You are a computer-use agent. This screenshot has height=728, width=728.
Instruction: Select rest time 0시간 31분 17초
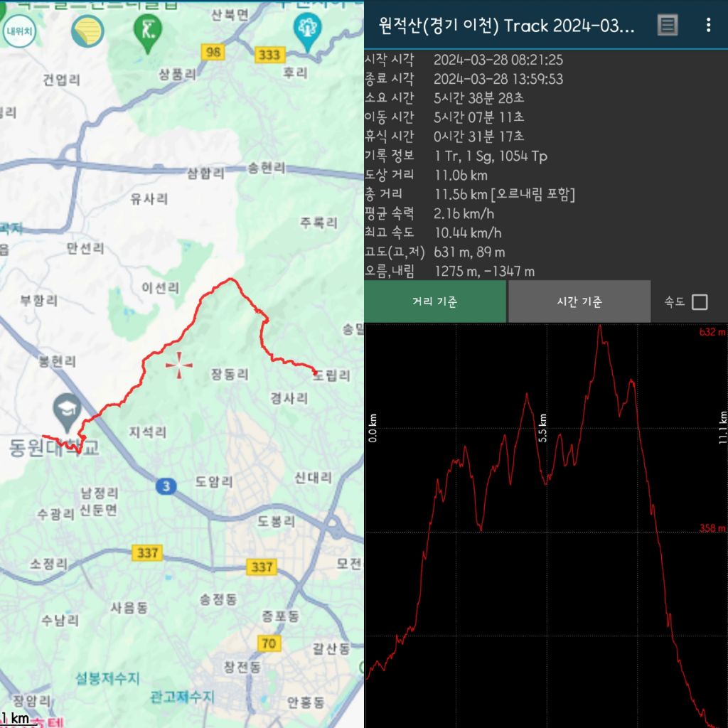478,136
